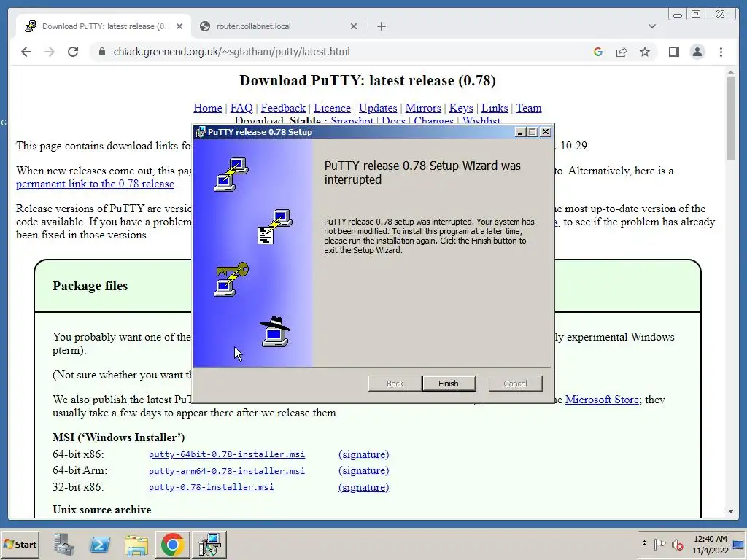Open the Updates link

point(378,108)
